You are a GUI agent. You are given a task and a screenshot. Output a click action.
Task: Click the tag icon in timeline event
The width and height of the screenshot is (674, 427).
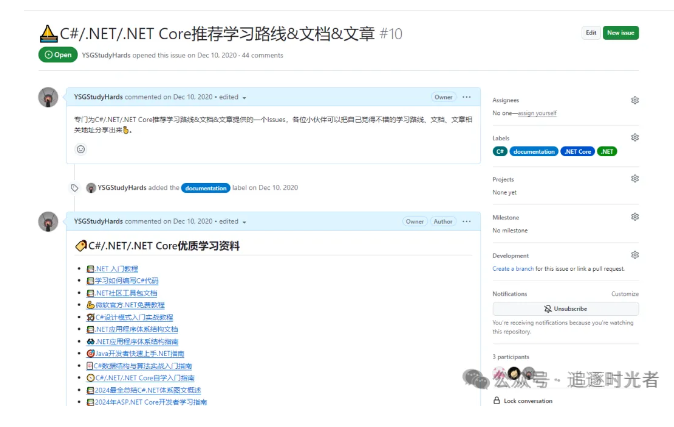coord(74,188)
